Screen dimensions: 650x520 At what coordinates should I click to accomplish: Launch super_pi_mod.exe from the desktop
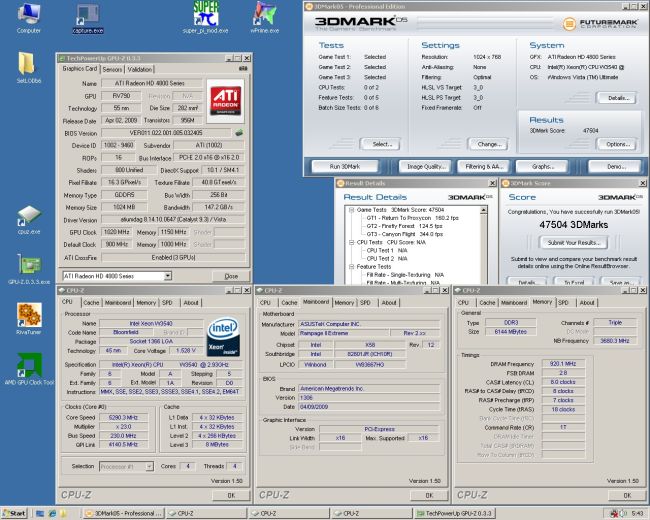[x=208, y=13]
